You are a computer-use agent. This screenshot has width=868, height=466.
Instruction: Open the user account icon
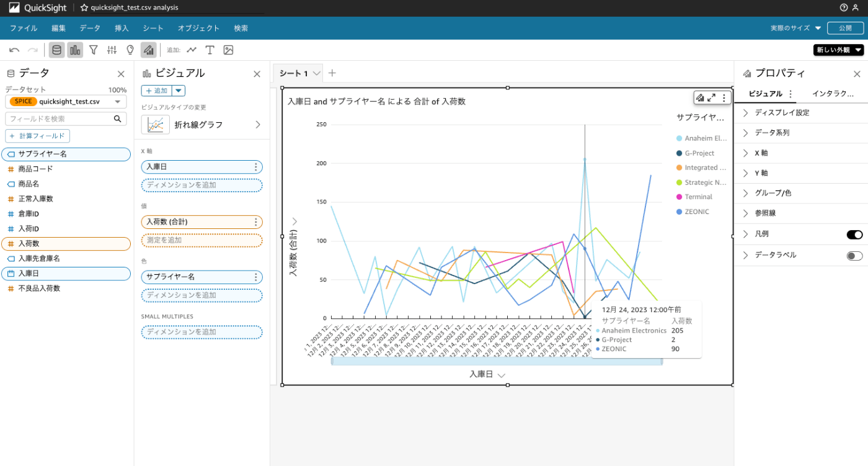pyautogui.click(x=856, y=7)
